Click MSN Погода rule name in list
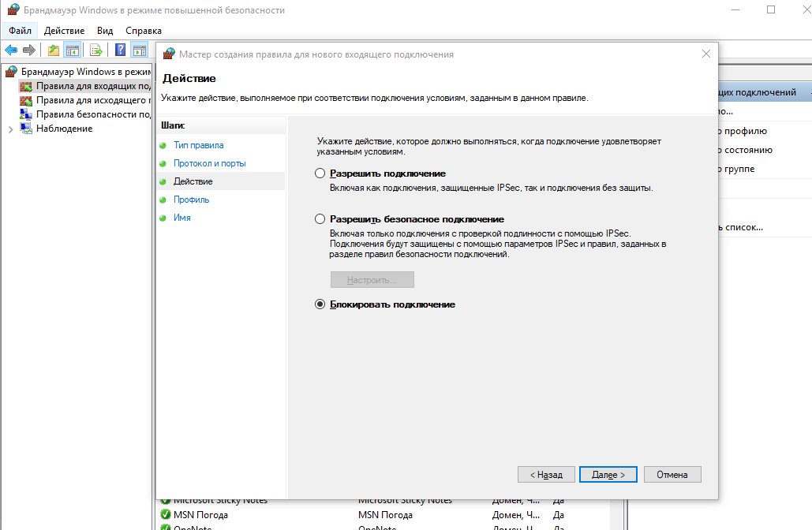This screenshot has height=530, width=812. (x=200, y=515)
